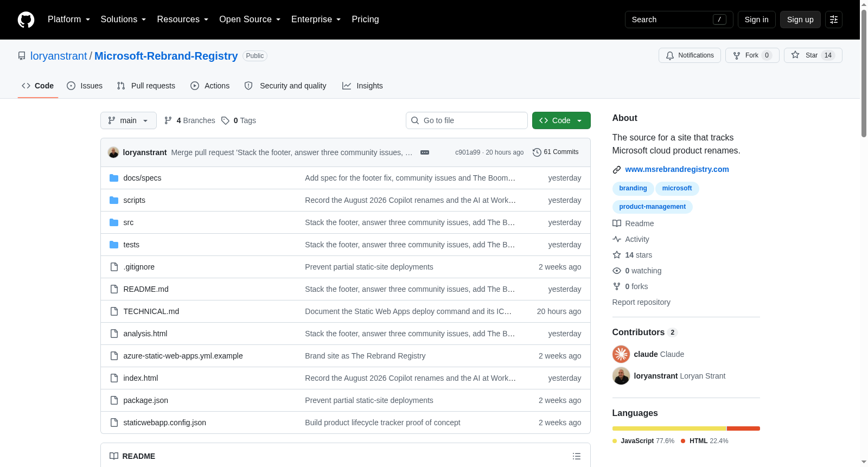Open the www.msrebrandregistry.com link

pos(677,169)
